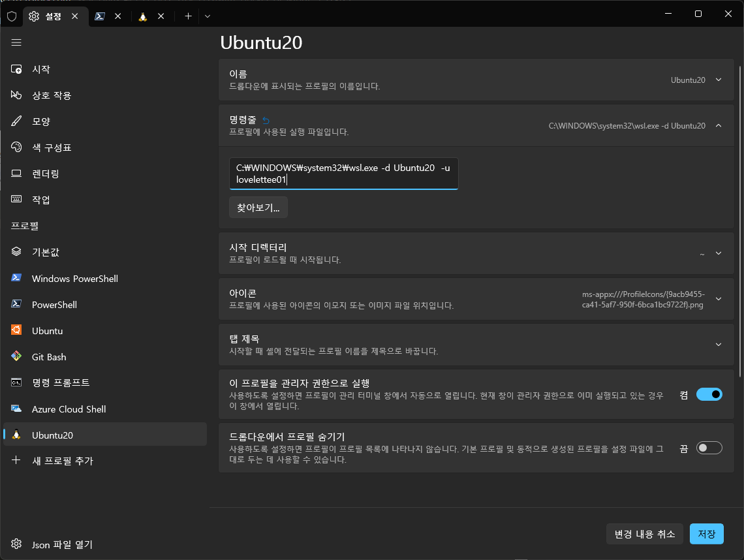Image resolution: width=744 pixels, height=560 pixels.
Task: Switch to the penguin Linux tab
Action: (142, 16)
